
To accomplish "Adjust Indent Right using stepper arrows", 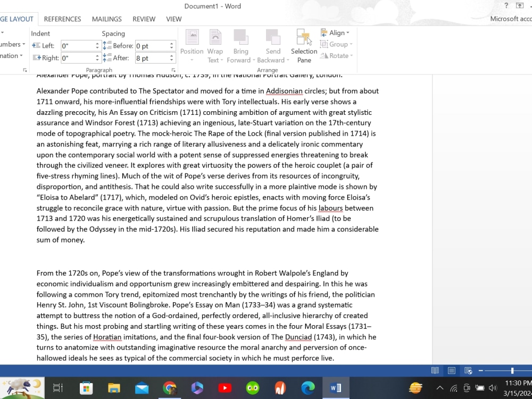I will pos(97,58).
